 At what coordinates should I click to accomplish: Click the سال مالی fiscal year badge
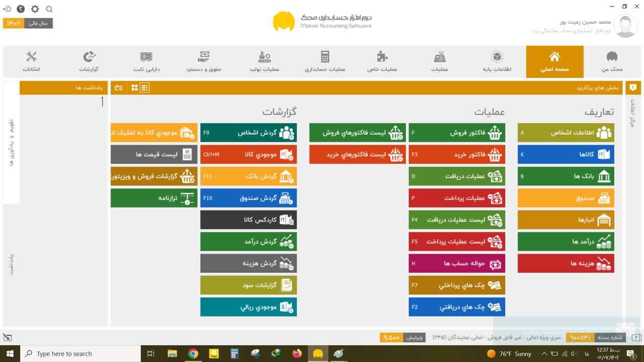[x=28, y=23]
